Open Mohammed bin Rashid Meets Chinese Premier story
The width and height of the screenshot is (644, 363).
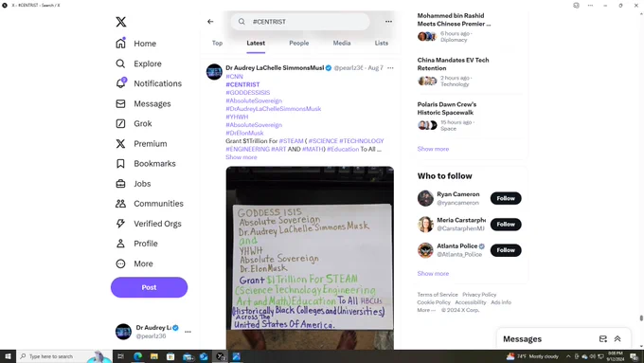click(x=454, y=20)
